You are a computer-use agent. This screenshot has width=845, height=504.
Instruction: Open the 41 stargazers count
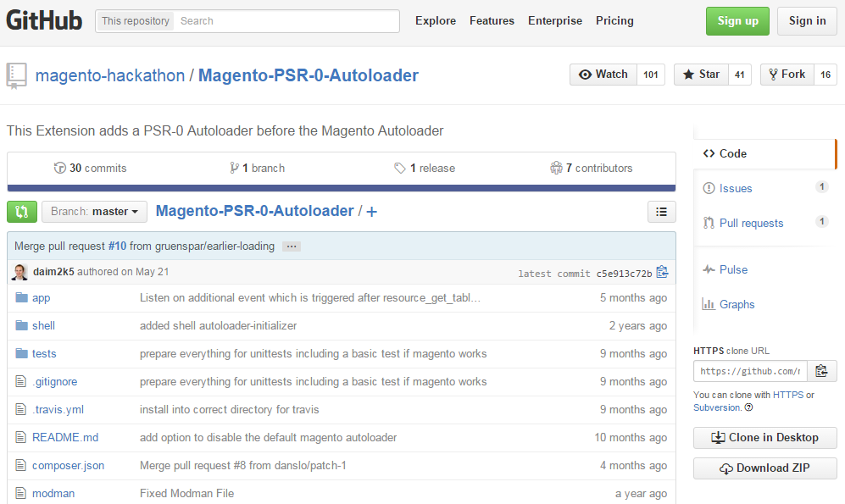coord(740,75)
